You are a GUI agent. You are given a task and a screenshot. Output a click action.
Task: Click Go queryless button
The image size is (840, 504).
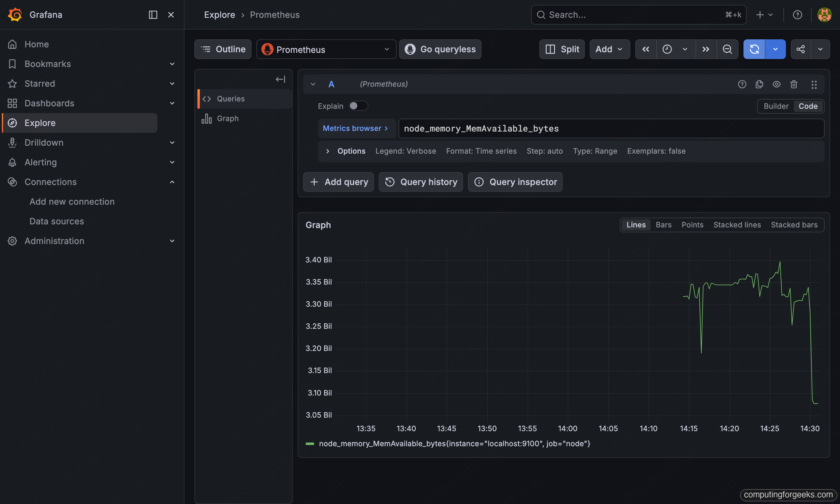pos(440,49)
